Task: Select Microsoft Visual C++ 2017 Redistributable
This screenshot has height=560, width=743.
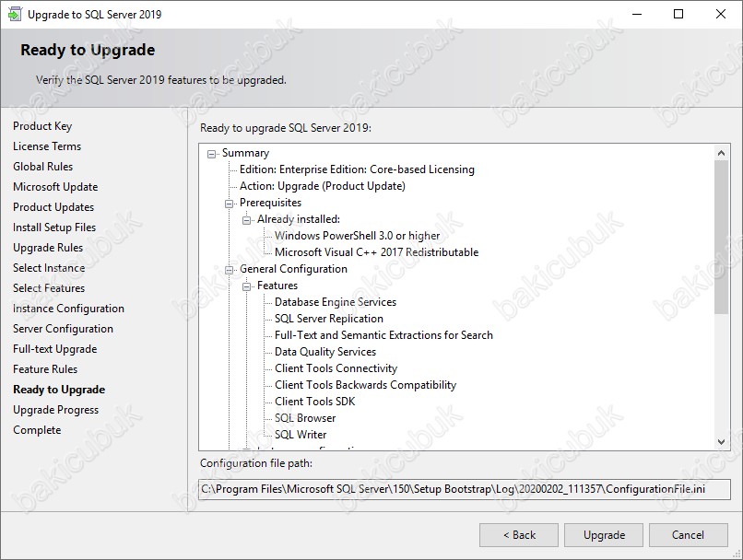Action: pyautogui.click(x=377, y=252)
